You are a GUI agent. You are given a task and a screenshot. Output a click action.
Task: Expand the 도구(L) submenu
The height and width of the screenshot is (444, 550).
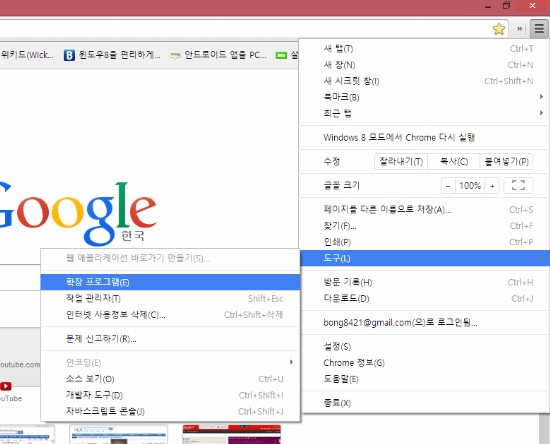tap(424, 258)
